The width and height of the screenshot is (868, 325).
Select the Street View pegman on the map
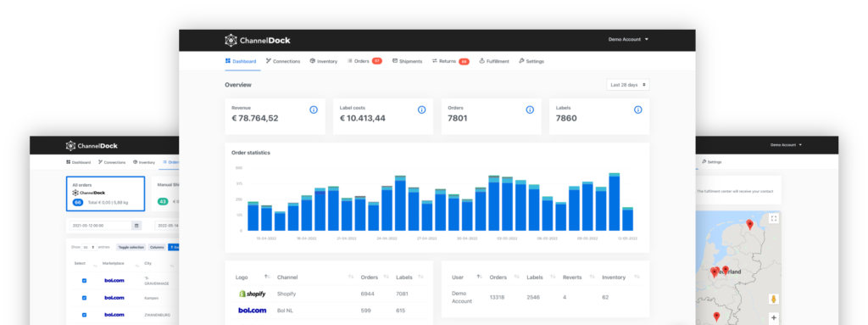point(773,300)
